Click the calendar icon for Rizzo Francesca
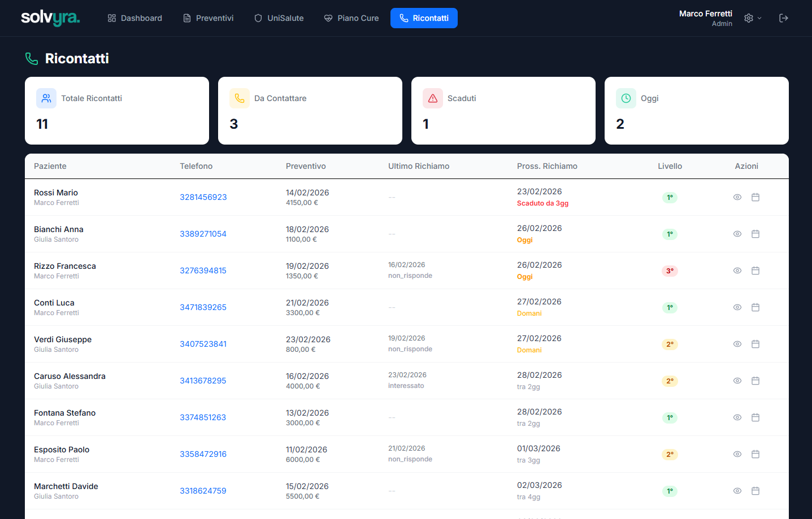Screen dimensions: 812x519 (x=755, y=271)
